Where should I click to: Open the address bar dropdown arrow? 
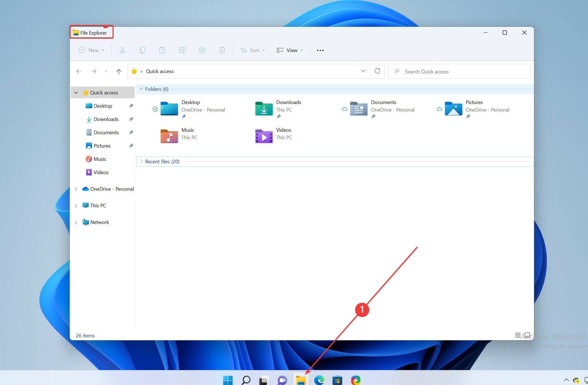(363, 71)
